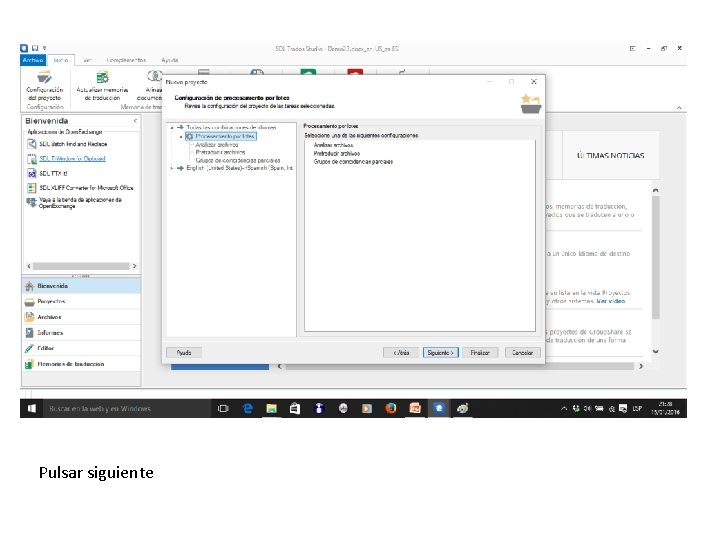Open the Editor view
Image resolution: width=720 pixels, height=540 pixels.
pos(81,348)
